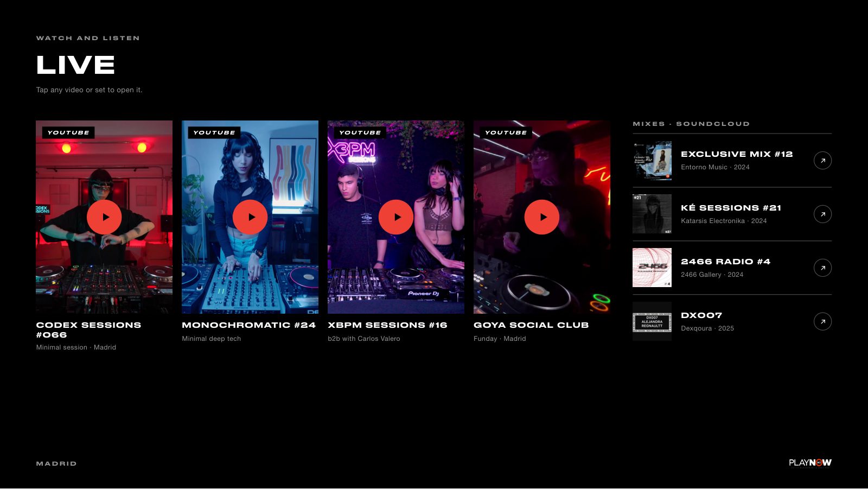Click the MADRID footer text

(56, 463)
